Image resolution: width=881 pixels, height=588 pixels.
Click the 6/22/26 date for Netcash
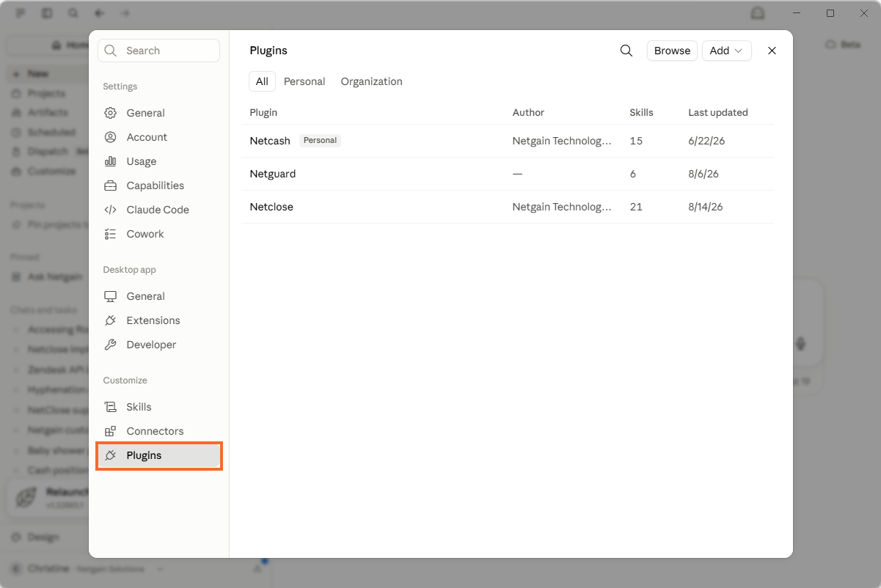click(706, 141)
